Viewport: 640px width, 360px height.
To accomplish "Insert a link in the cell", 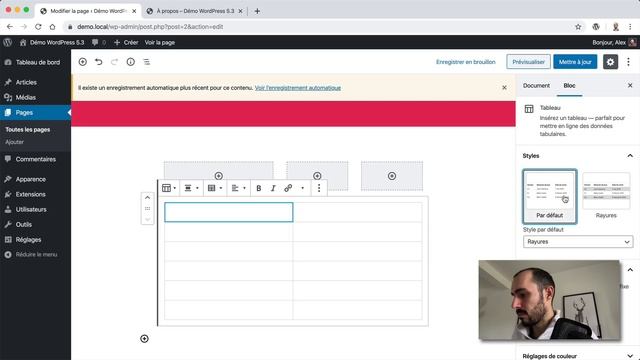I will (288, 188).
